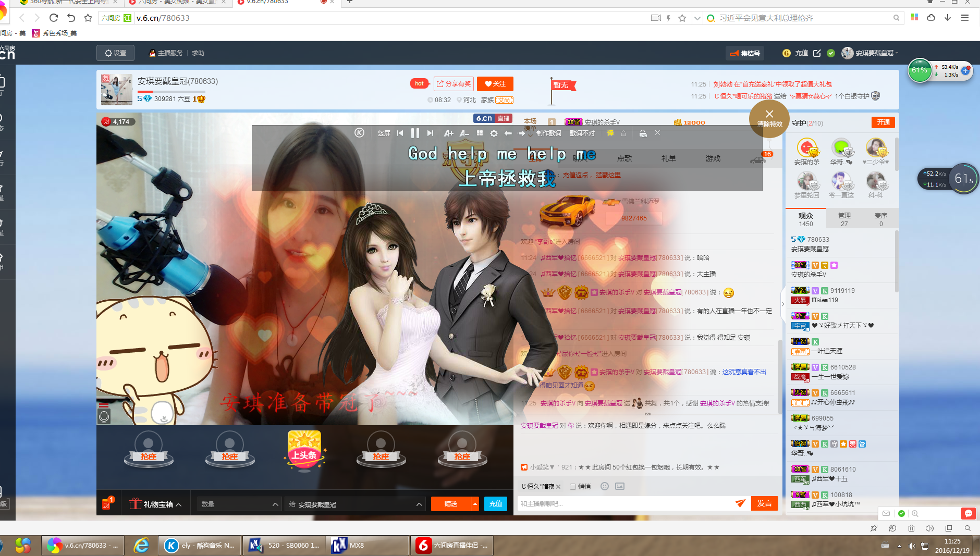Click the envelope messages icon

coord(886,513)
